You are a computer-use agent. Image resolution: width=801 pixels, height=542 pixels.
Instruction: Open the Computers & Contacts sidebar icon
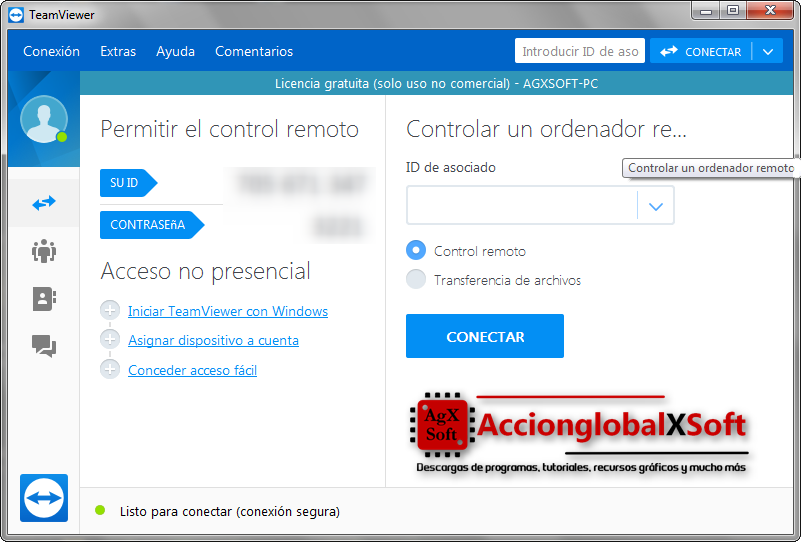tap(44, 299)
